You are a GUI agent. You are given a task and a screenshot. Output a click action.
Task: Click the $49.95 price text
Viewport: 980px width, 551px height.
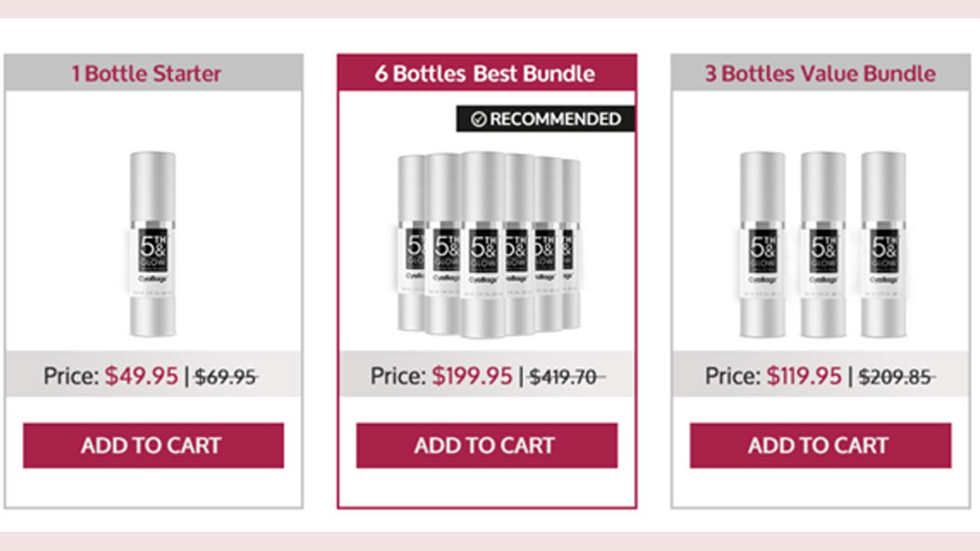(x=142, y=376)
